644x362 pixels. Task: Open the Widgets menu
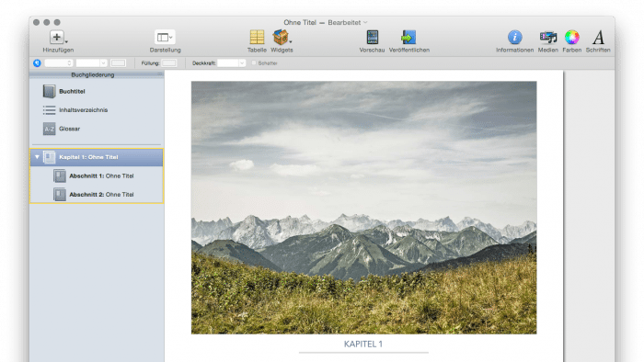(282, 38)
